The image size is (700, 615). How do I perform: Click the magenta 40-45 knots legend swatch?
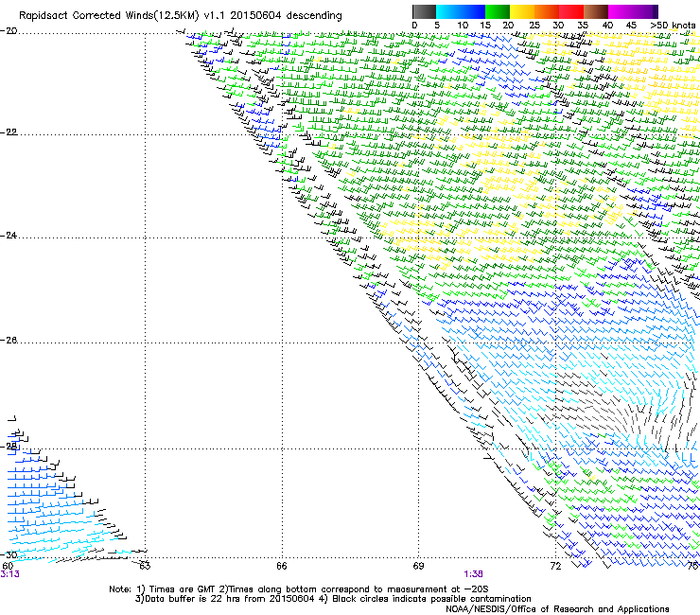coord(621,11)
